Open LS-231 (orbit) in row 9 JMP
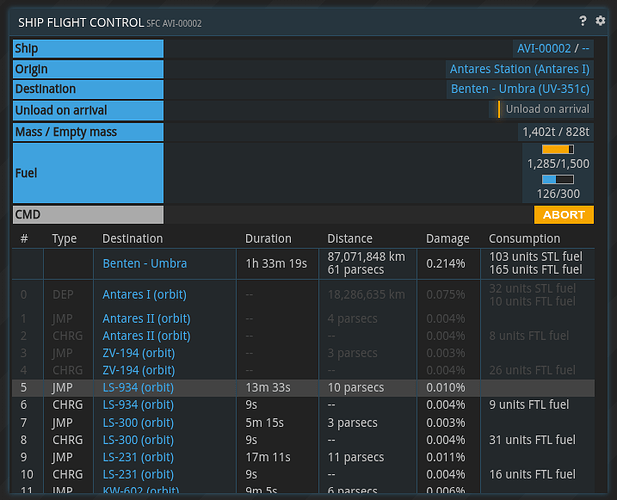 click(x=138, y=457)
